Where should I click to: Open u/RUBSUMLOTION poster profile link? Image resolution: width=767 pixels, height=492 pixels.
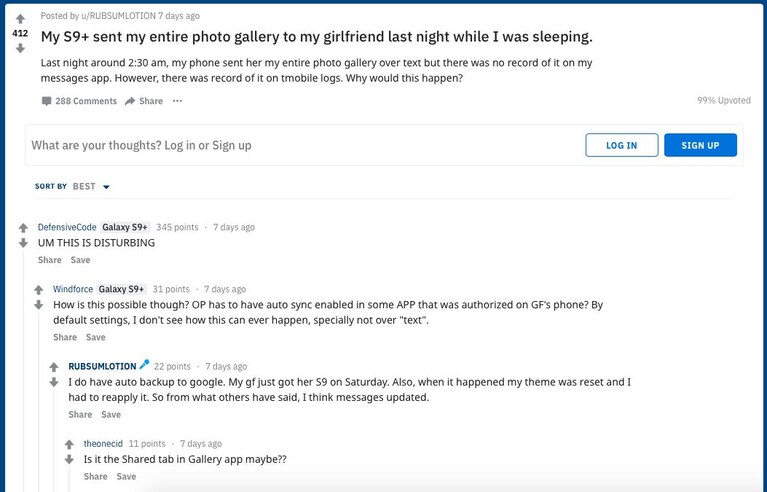(x=118, y=16)
